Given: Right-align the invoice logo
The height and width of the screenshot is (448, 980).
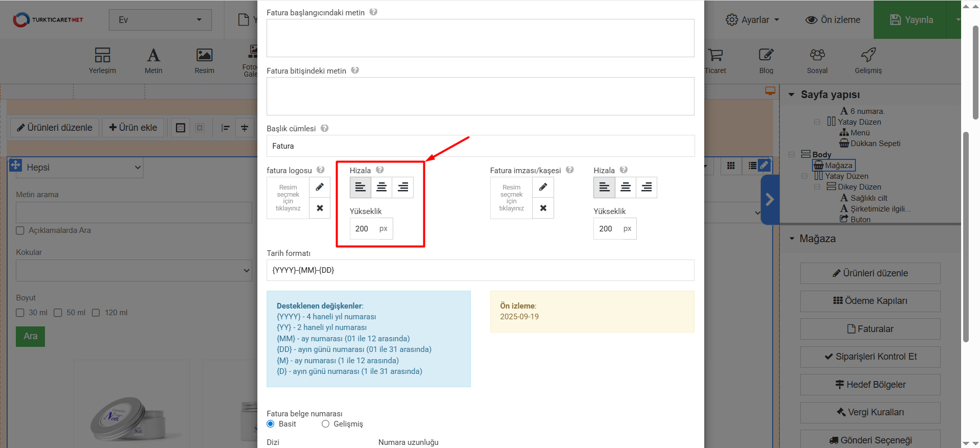Looking at the screenshot, I should (403, 187).
